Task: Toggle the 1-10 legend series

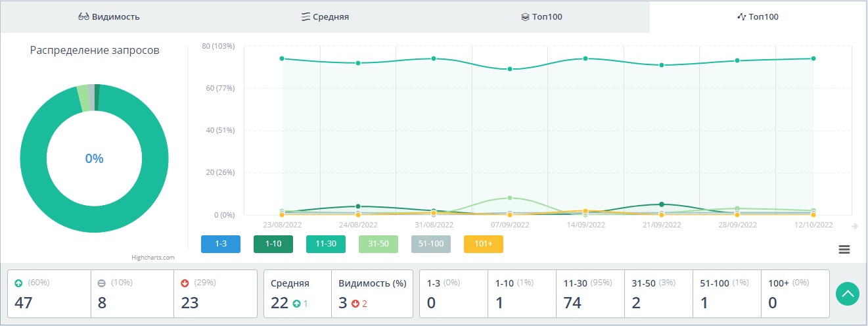Action: click(x=273, y=244)
